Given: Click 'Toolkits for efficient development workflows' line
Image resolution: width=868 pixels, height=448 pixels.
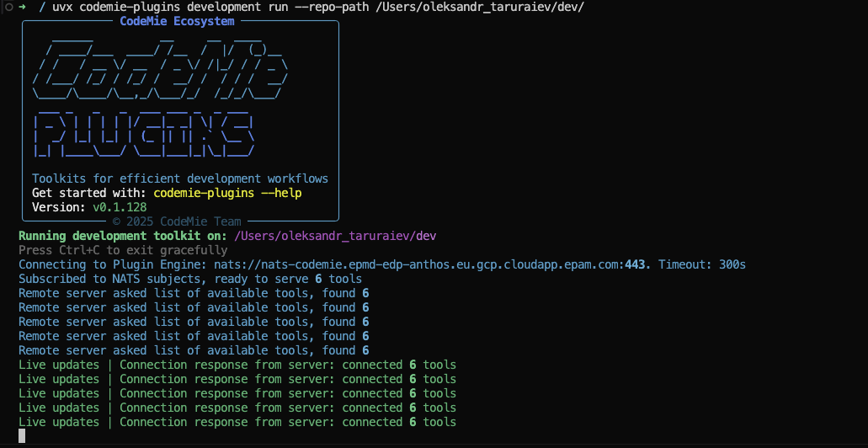Looking at the screenshot, I should 180,179.
